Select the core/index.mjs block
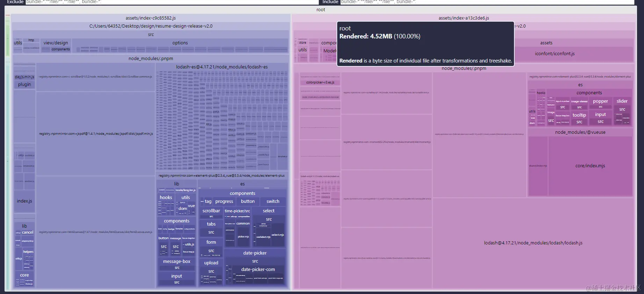The width and height of the screenshot is (644, 294). click(x=590, y=166)
